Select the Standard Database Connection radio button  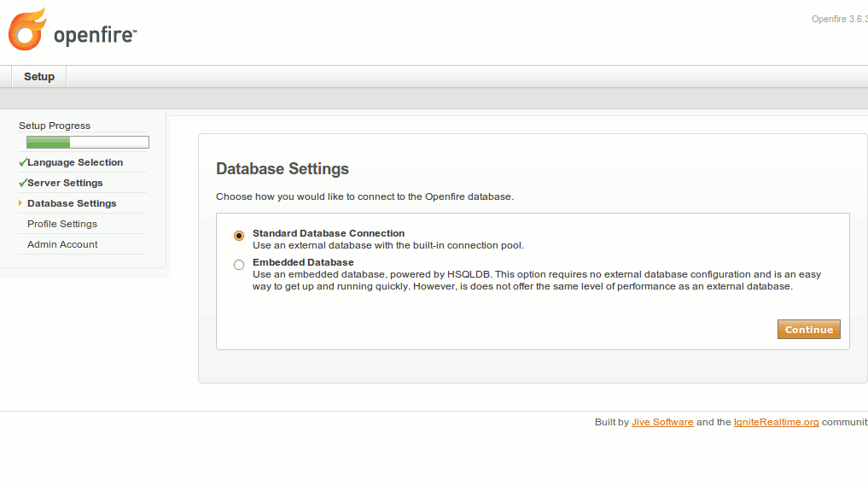click(239, 236)
